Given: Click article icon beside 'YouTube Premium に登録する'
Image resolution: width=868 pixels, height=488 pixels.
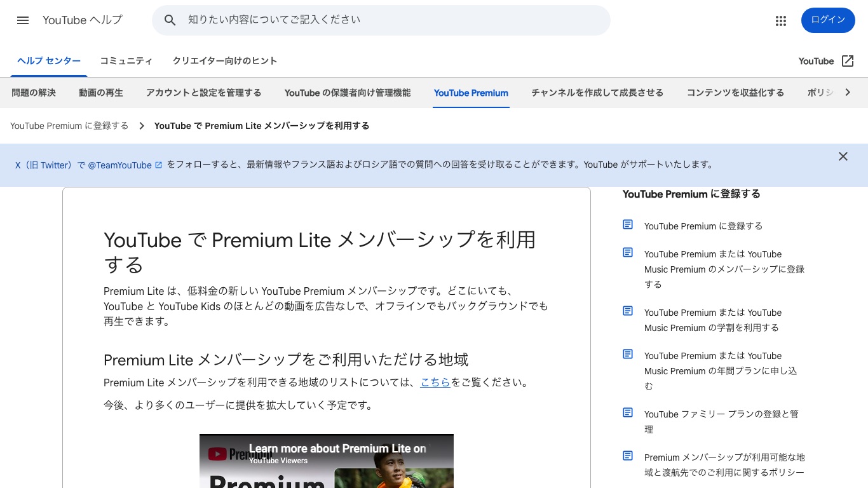Looking at the screenshot, I should (628, 224).
